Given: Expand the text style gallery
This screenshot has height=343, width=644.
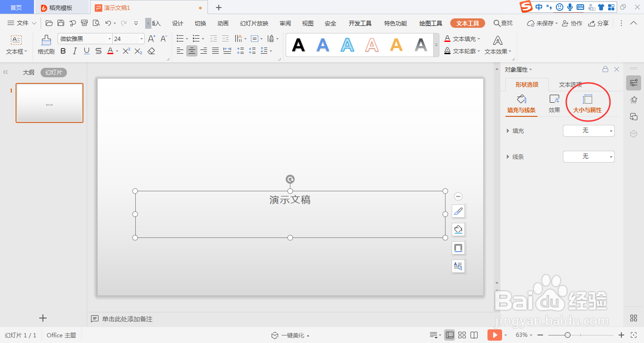Looking at the screenshot, I should [x=436, y=45].
